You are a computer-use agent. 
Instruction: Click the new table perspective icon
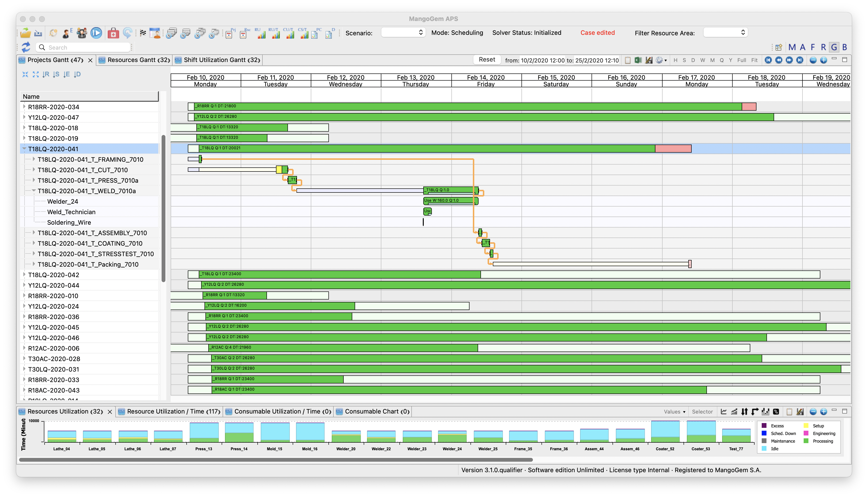click(x=779, y=47)
